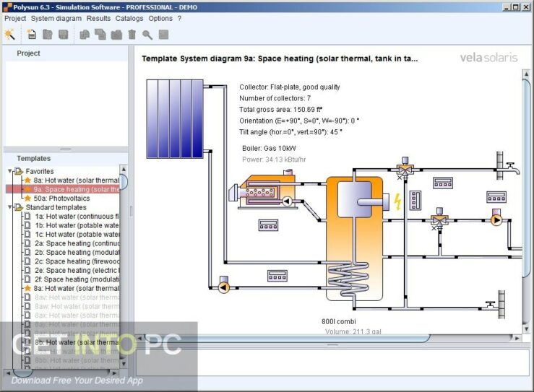Click the save floppy disk toolbar icon
Viewport: 534px width, 392px height.
pyautogui.click(x=64, y=35)
